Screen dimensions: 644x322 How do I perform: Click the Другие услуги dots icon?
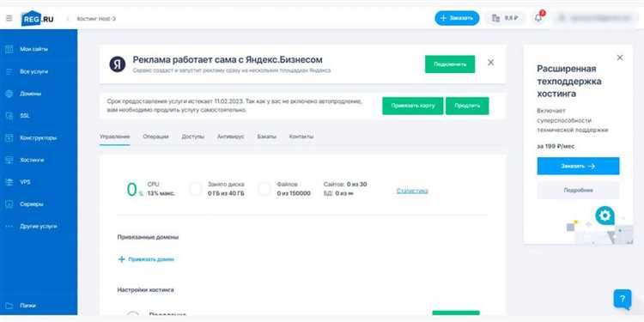tap(9, 227)
